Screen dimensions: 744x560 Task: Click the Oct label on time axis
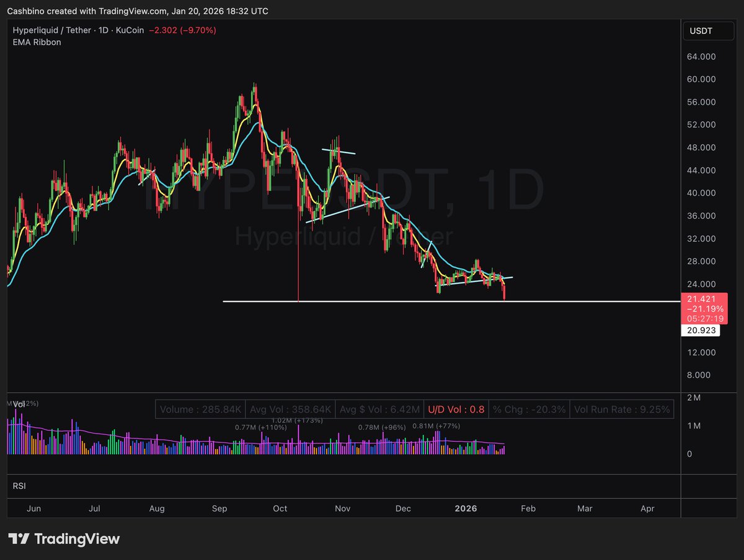pos(280,509)
